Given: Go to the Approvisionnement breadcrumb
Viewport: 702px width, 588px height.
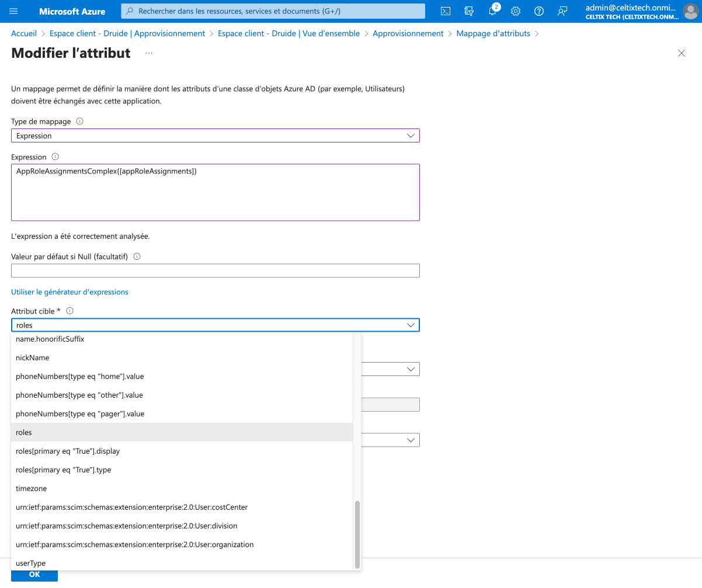Looking at the screenshot, I should (x=408, y=33).
